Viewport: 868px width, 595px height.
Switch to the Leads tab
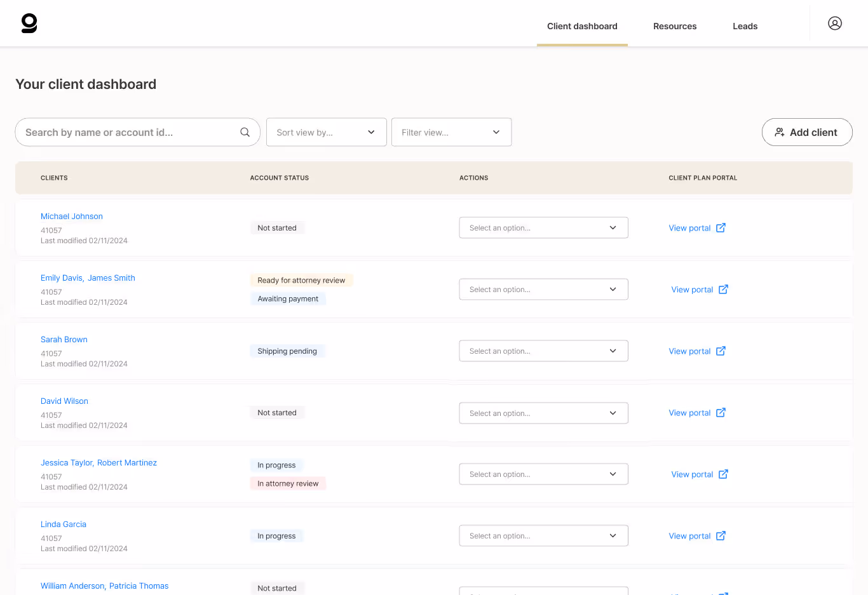point(745,26)
